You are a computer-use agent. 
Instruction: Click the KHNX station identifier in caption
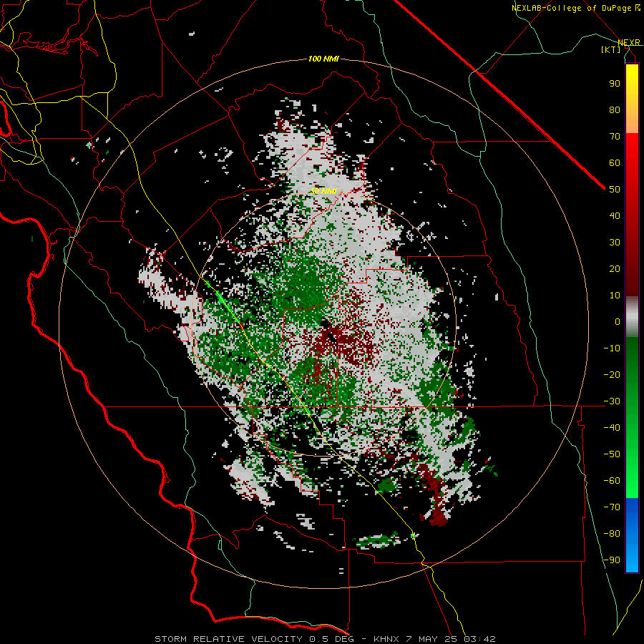click(x=386, y=639)
